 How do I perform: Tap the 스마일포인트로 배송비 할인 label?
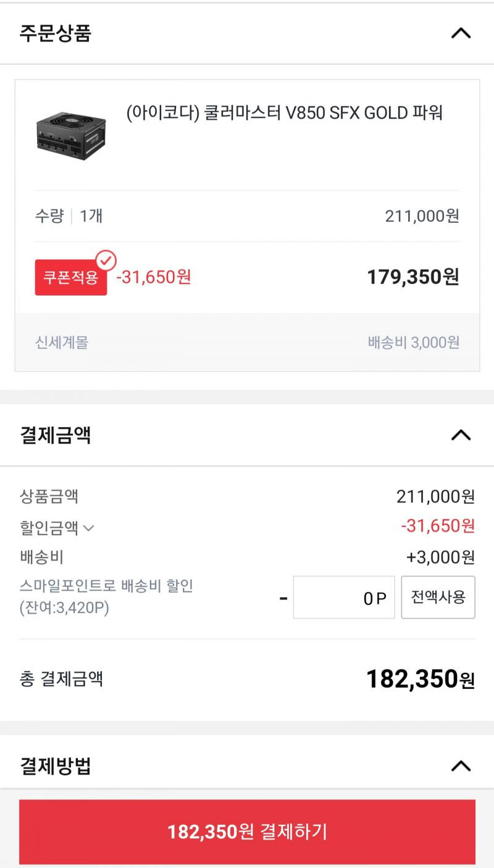(106, 586)
